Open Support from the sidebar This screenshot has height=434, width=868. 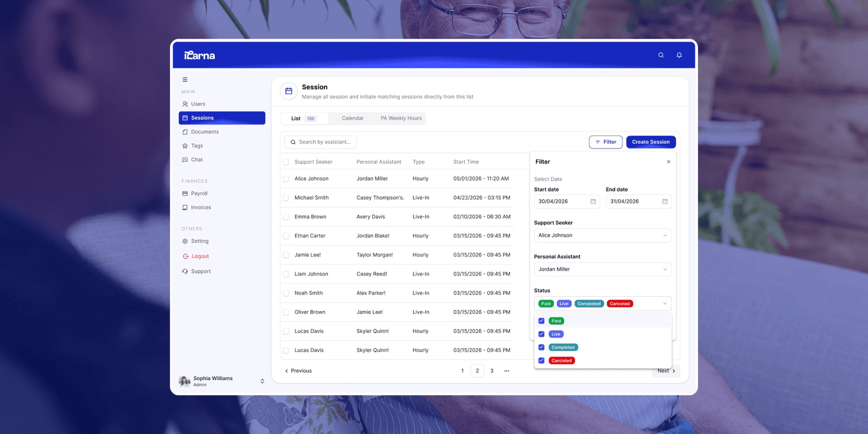click(x=222, y=271)
